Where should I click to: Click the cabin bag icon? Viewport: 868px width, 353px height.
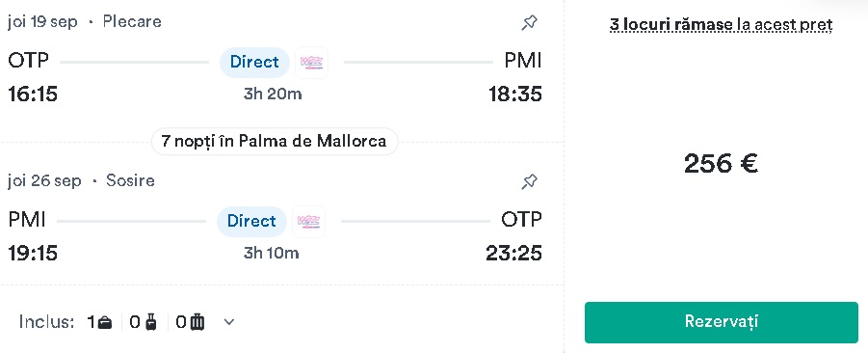(151, 322)
